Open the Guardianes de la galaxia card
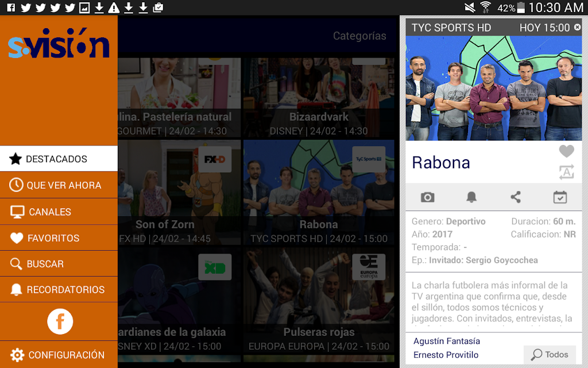 [179, 300]
